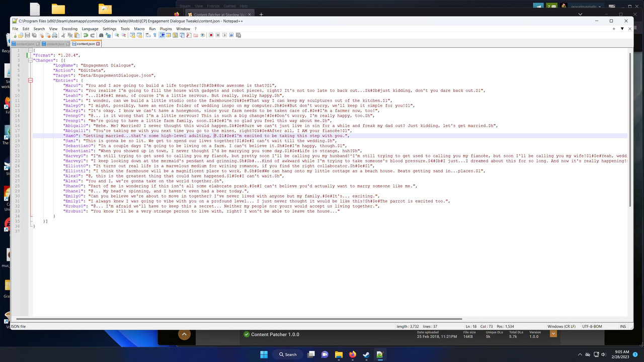
Task: Paste from the clipboard
Action: (76, 35)
